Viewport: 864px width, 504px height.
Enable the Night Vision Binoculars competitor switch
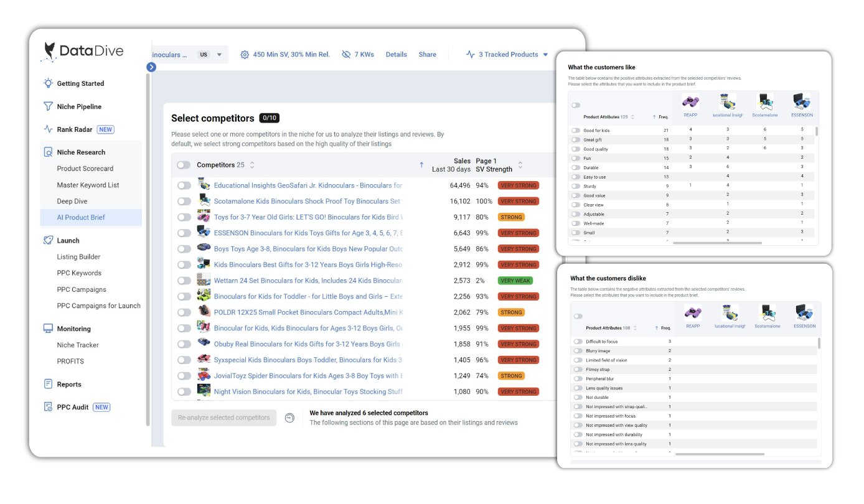tap(184, 391)
